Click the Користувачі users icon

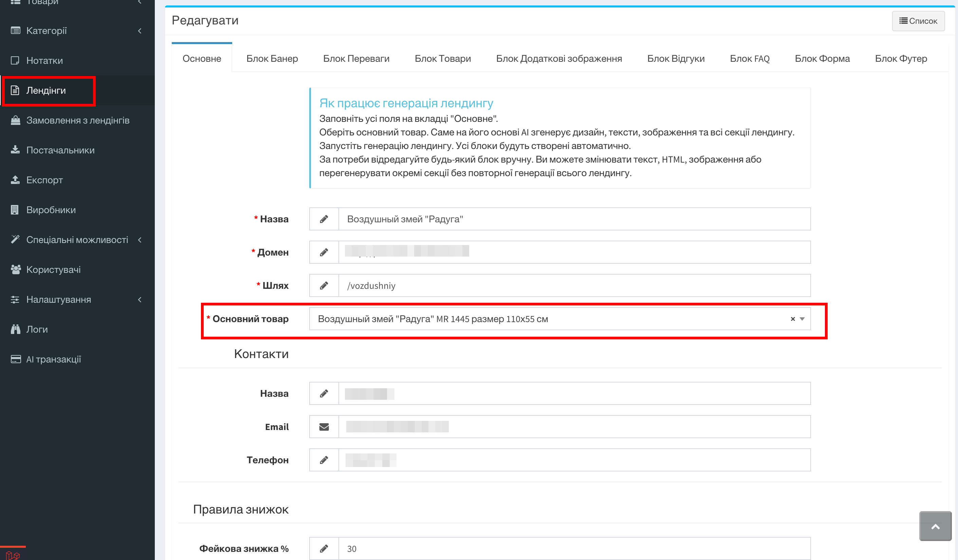coord(15,269)
